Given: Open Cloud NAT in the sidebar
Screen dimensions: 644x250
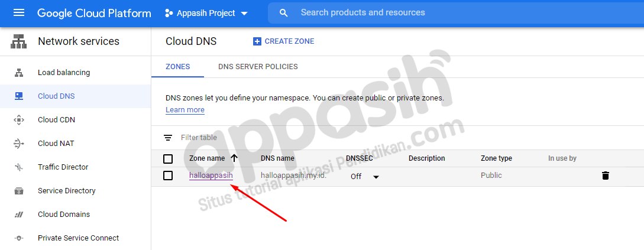Looking at the screenshot, I should point(56,143).
